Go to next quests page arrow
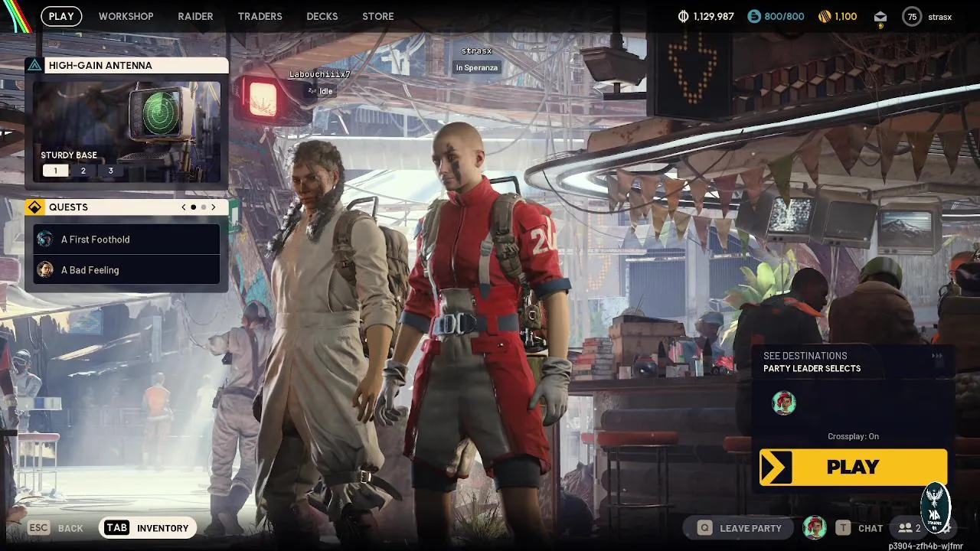Image resolution: width=980 pixels, height=551 pixels. [x=213, y=207]
